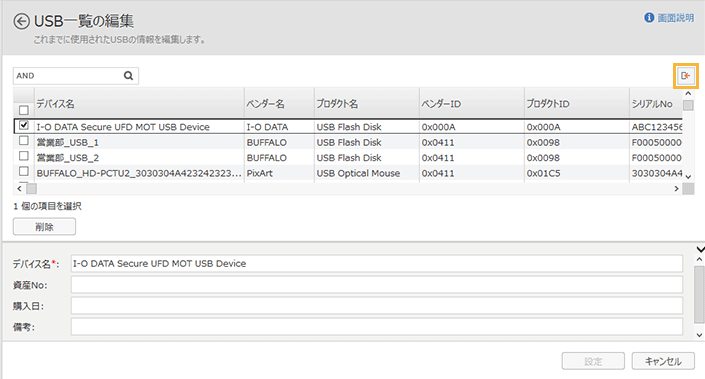The height and width of the screenshot is (379, 705).
Task: Click 0x0098 product ID in 営業部_USB_1 row
Action: 577,143
